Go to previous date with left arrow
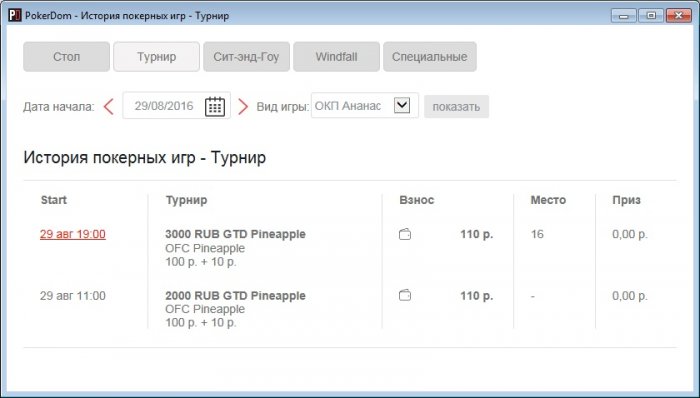The height and width of the screenshot is (398, 700). point(108,107)
